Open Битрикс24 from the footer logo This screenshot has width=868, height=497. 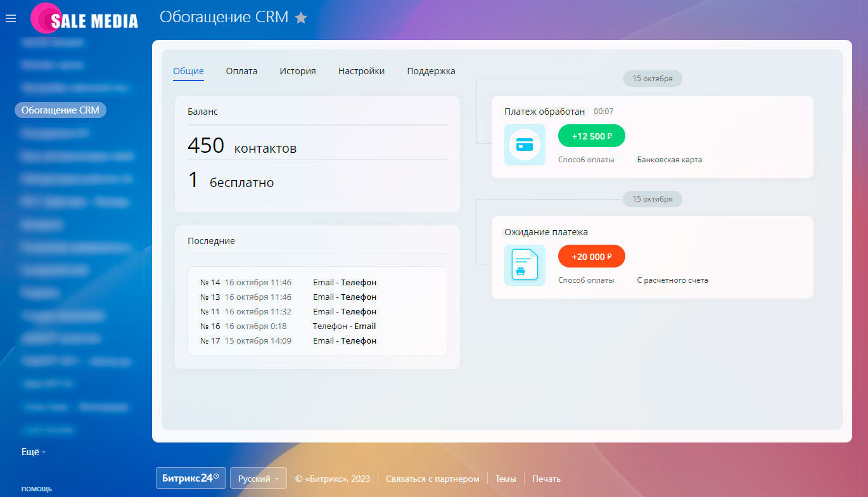(190, 478)
